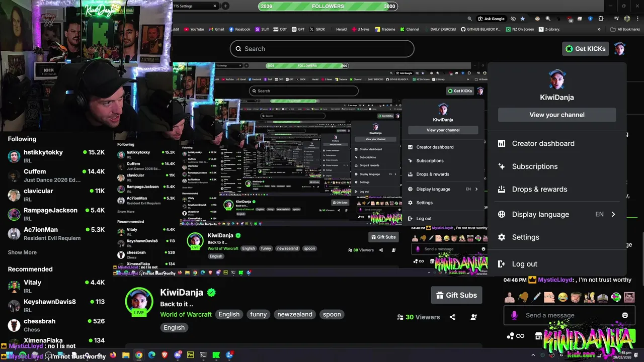Open the Chrome extensions puzzle icon
Screen dimensions: 644x362
601,19
